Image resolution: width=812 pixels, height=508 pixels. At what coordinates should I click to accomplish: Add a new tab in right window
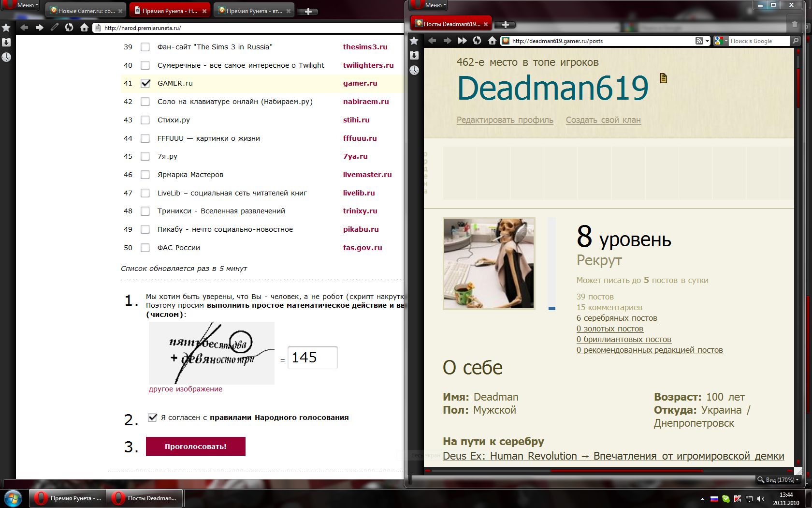[505, 25]
